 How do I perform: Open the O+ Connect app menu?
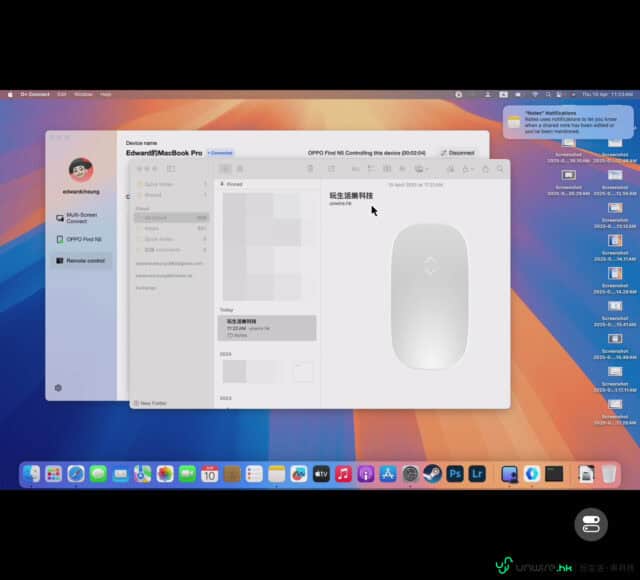(35, 94)
